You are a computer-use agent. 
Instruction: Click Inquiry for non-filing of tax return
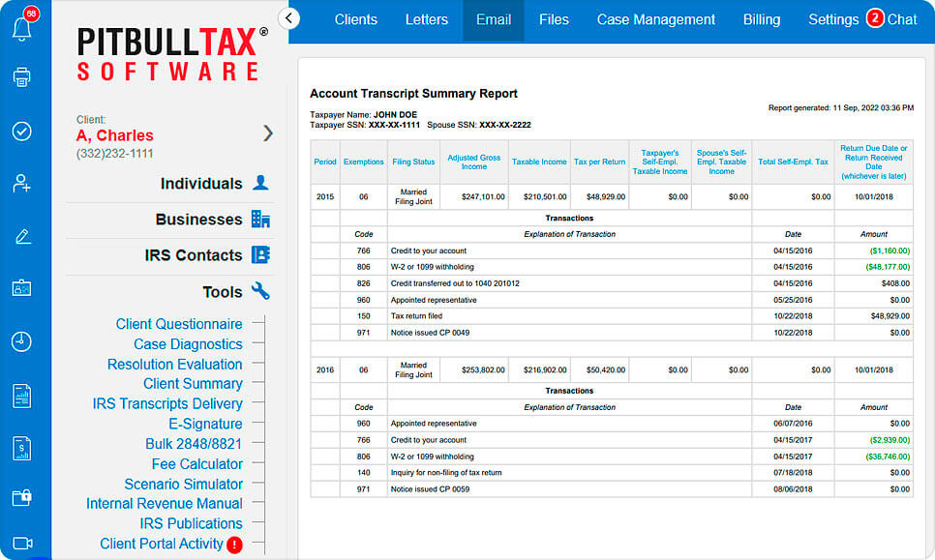446,473
